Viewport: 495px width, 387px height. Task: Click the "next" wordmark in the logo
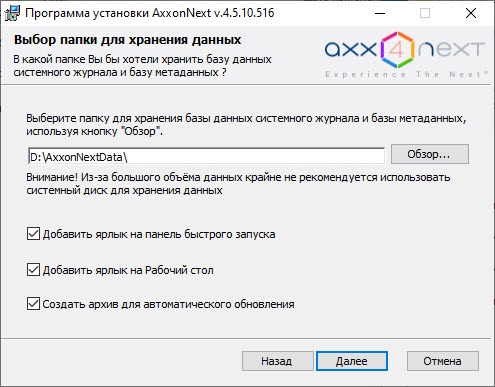(450, 50)
